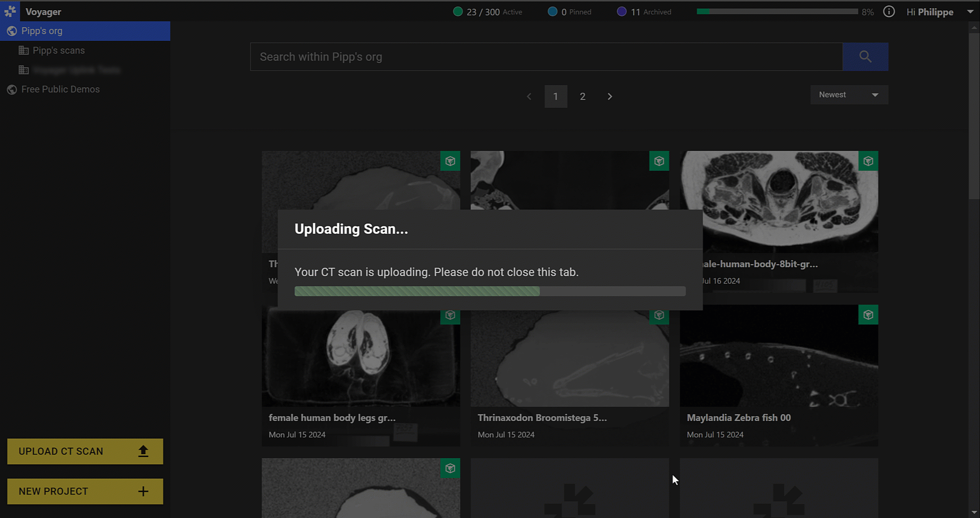Click the Voyager logo icon
Screen dimensions: 980x518
(x=10, y=11)
